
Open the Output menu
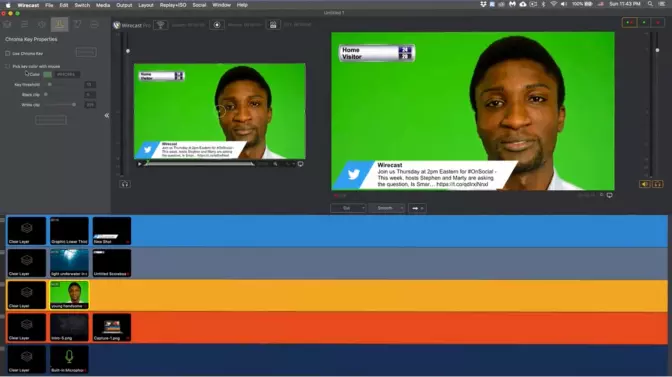(x=124, y=5)
